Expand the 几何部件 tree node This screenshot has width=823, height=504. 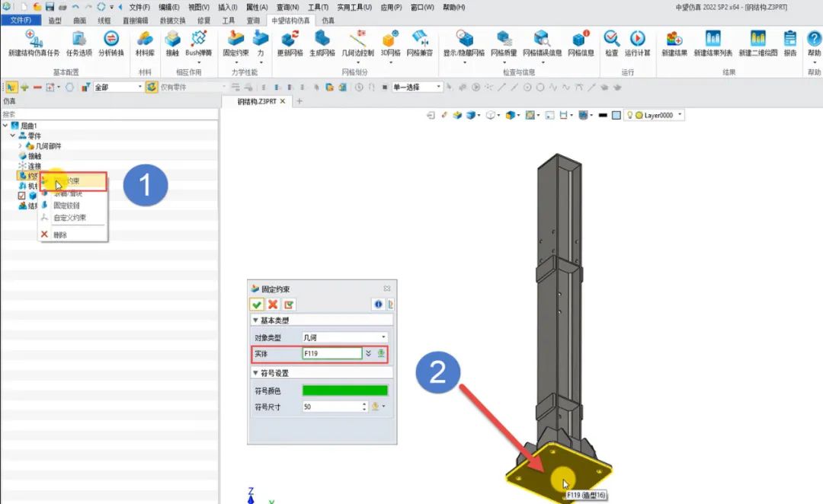(x=20, y=145)
